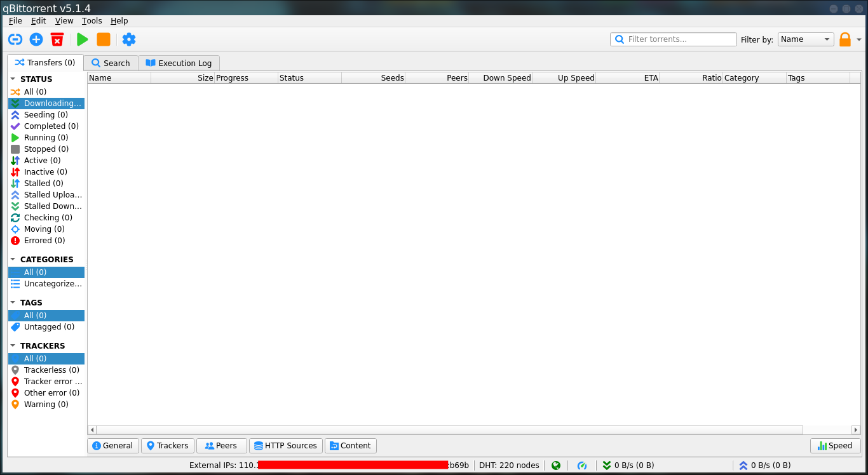Show the Peers panel

221,446
